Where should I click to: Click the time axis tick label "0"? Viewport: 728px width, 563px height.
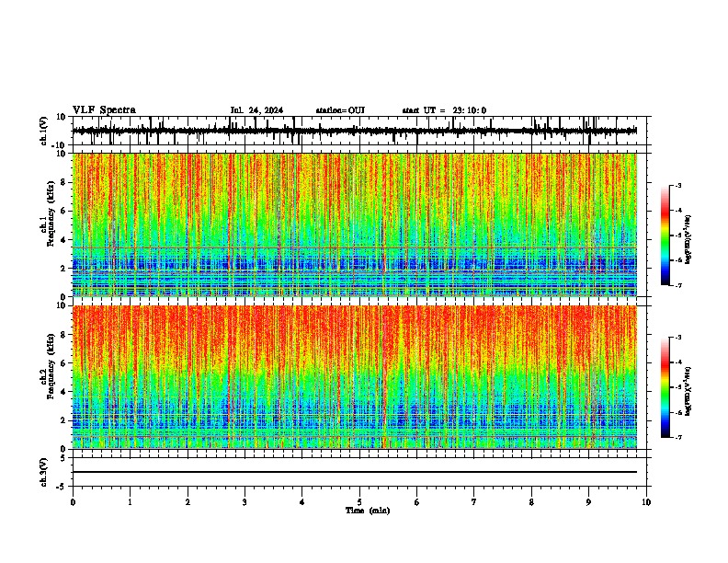click(x=73, y=502)
